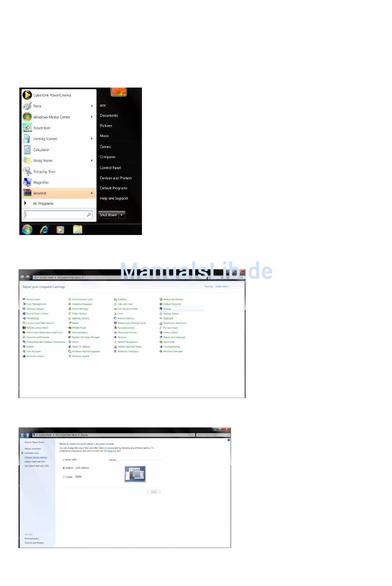Click the Windows Start orb
The height and width of the screenshot is (586, 392).
coord(27,229)
